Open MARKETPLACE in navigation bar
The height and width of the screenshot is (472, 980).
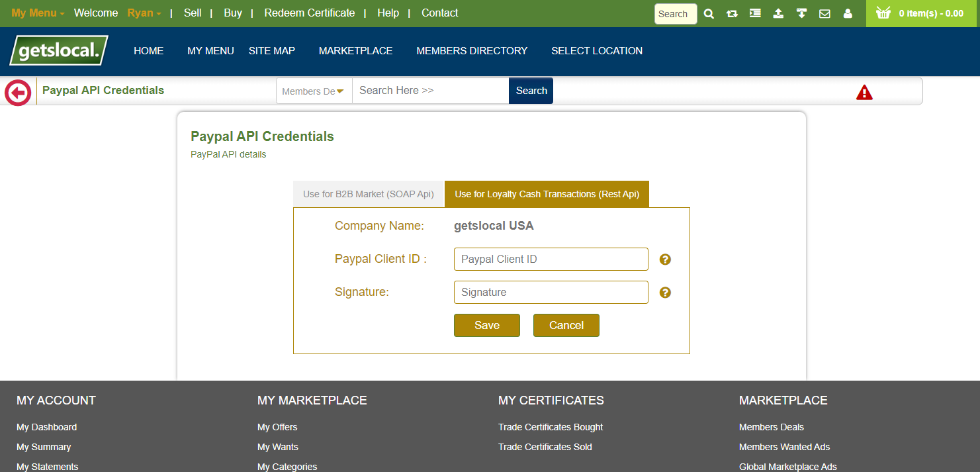[x=356, y=51]
